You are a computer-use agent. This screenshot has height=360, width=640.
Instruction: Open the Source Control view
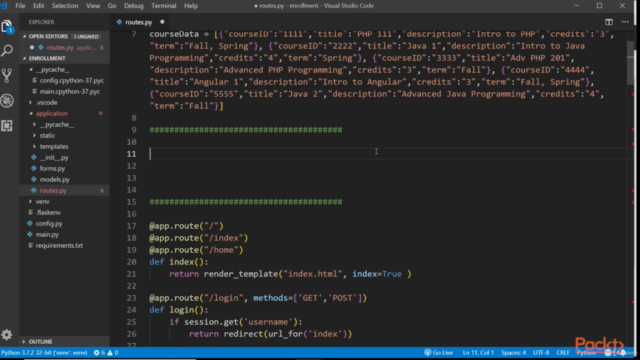(7, 76)
